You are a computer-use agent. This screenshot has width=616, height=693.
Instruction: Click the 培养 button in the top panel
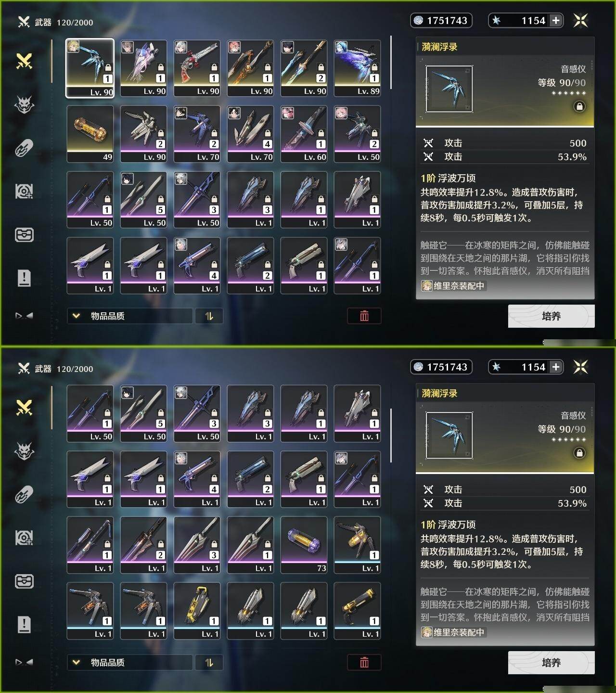(551, 316)
